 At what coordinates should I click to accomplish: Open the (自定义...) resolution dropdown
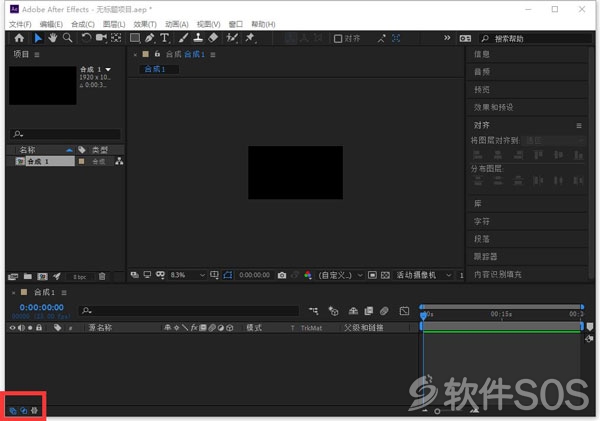(x=340, y=275)
